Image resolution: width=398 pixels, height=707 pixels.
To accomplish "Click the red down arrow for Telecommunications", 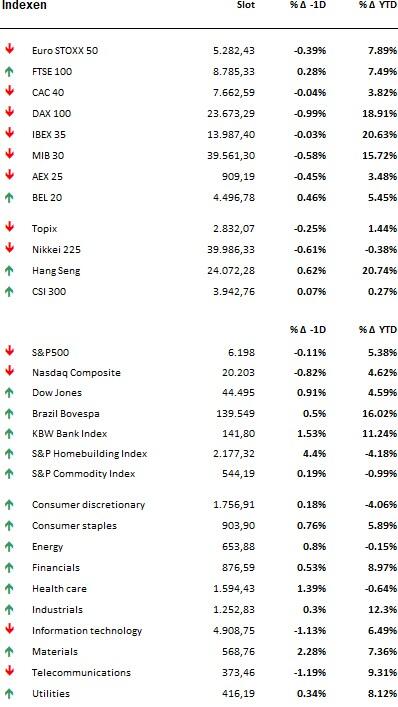I will (x=9, y=672).
